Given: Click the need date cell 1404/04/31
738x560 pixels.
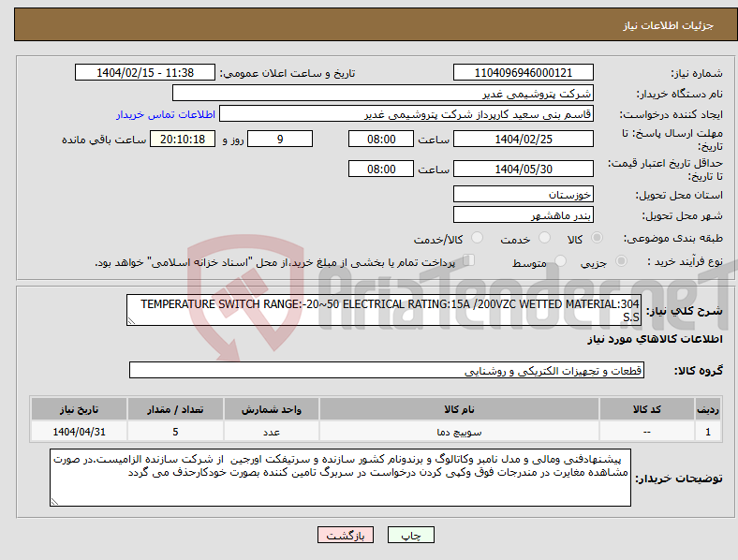Looking at the screenshot, I should pyautogui.click(x=79, y=432).
